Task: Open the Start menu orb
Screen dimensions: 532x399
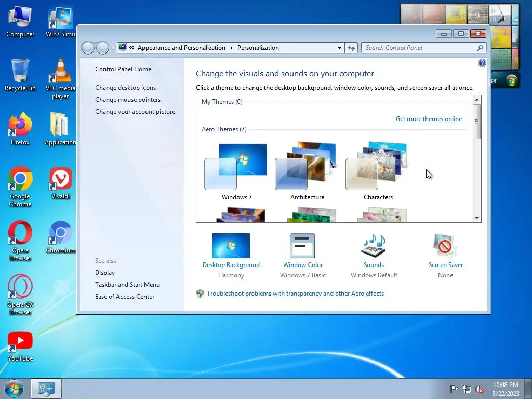Action: coord(14,389)
